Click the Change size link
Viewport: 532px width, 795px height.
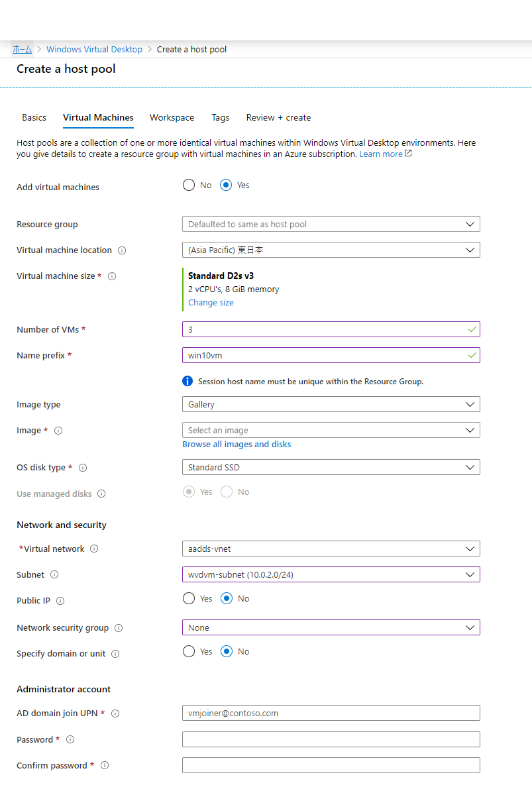[211, 303]
